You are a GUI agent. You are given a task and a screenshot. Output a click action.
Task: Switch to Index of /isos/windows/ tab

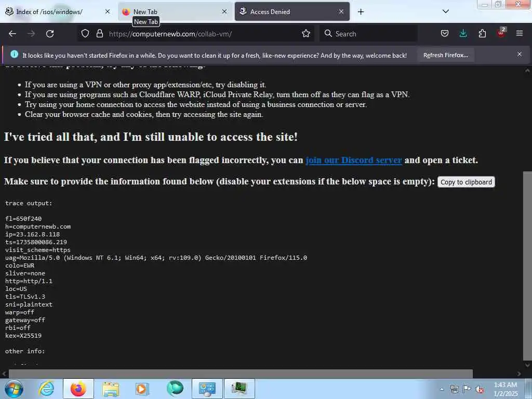coord(57,12)
